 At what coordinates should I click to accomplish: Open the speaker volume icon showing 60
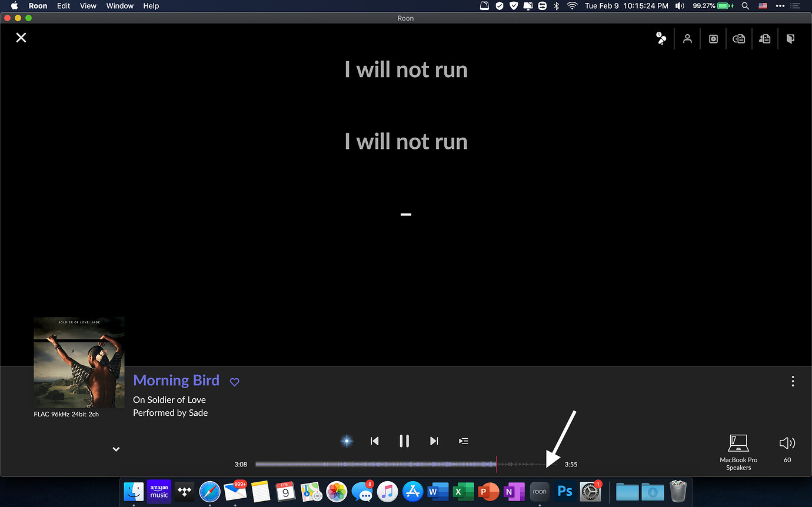[x=787, y=443]
